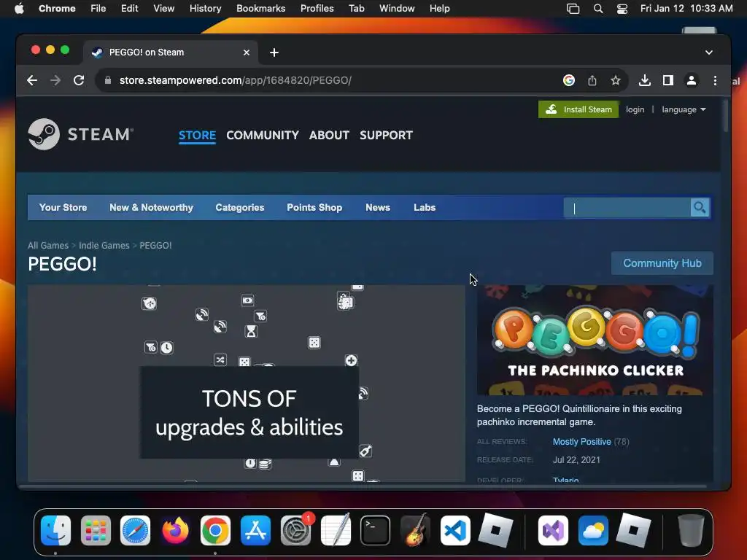The width and height of the screenshot is (747, 560).
Task: Toggle Chrome side panel icon
Action: click(x=668, y=80)
